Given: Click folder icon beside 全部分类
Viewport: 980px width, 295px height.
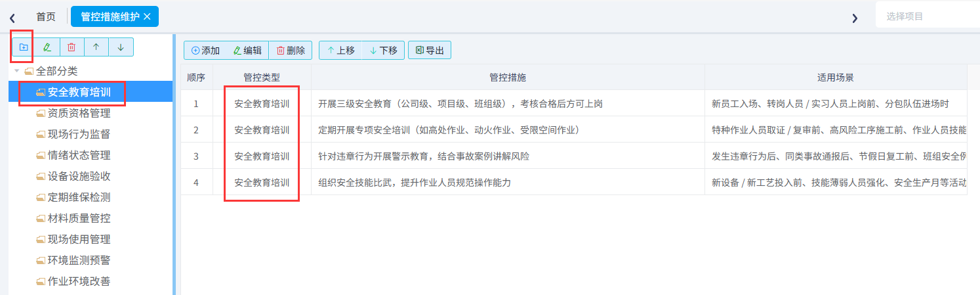Looking at the screenshot, I should 29,71.
